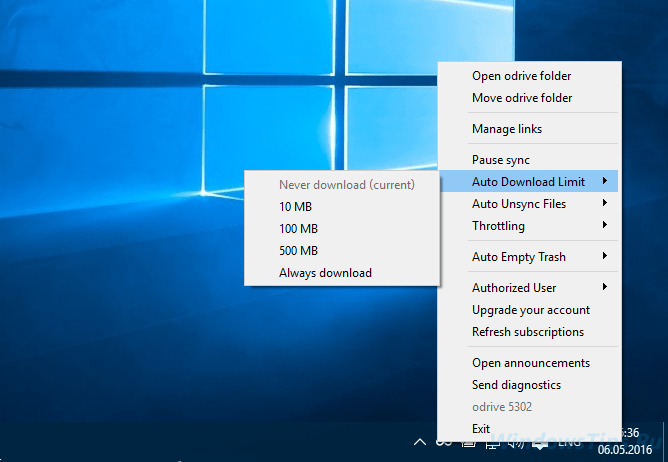Expand the Auto Empty Trash submenu
The width and height of the screenshot is (668, 462).
point(528,257)
